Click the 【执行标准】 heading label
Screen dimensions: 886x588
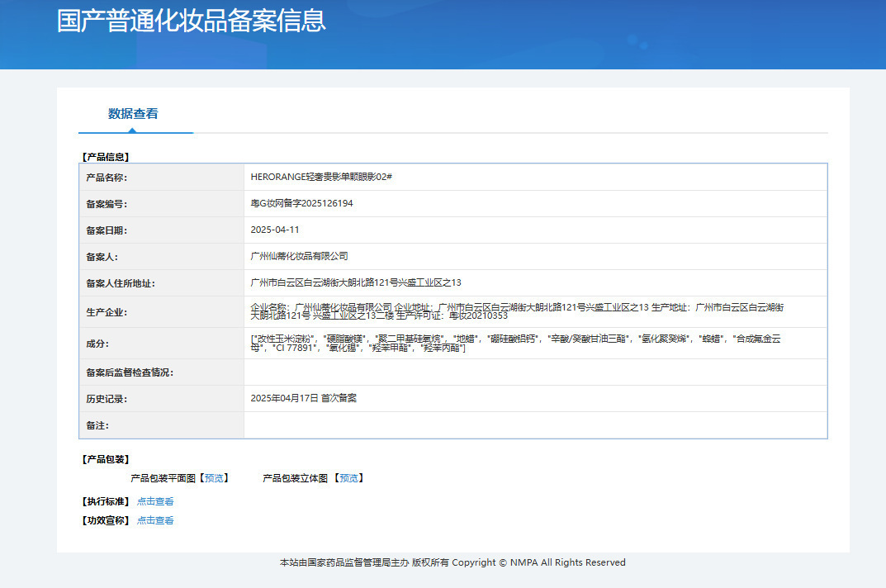coord(106,501)
